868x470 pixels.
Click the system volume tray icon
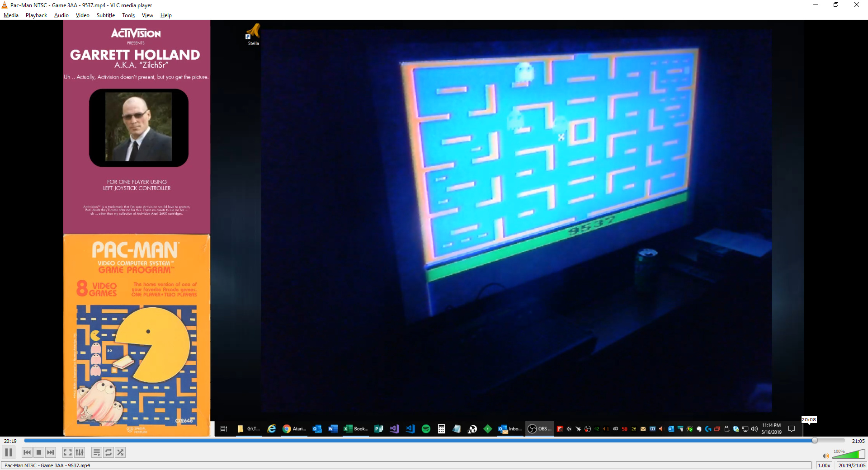pos(754,429)
